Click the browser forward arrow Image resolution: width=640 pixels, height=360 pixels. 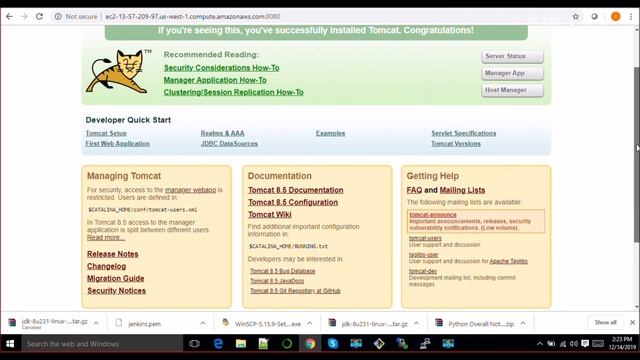pos(24,16)
